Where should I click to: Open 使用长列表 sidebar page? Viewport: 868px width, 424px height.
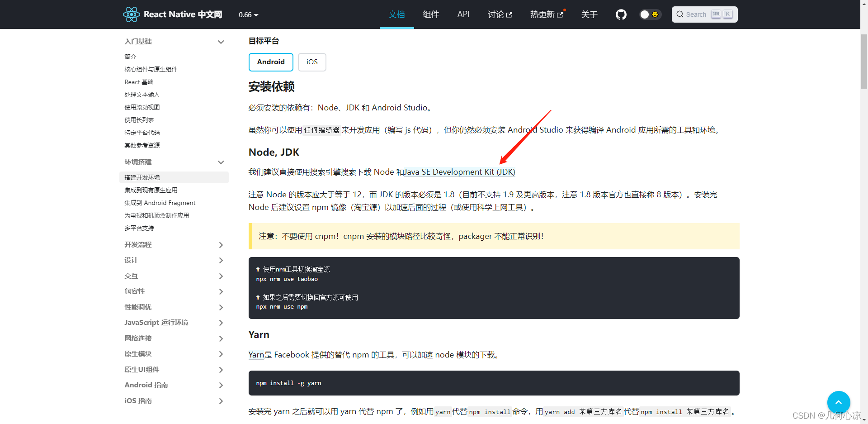click(139, 120)
